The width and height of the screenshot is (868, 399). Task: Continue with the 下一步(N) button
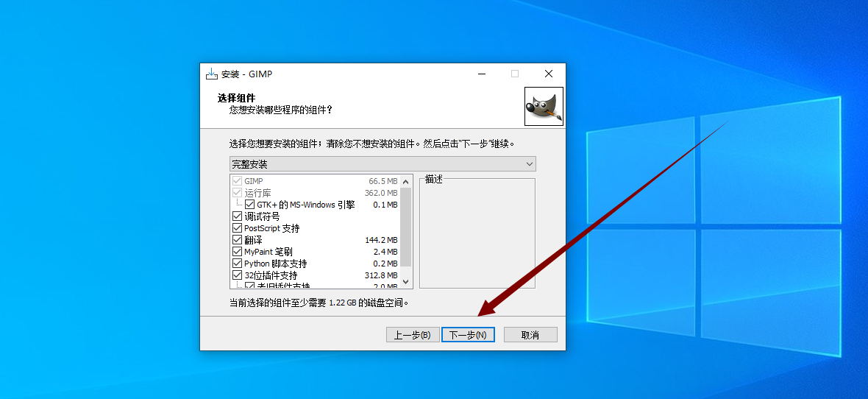pyautogui.click(x=468, y=335)
